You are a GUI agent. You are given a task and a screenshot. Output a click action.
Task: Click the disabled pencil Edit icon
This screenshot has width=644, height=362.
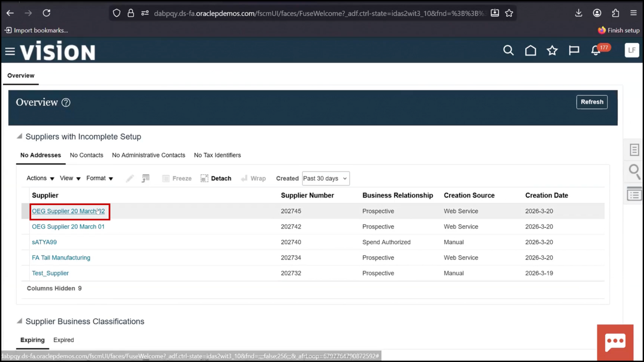coord(130,178)
